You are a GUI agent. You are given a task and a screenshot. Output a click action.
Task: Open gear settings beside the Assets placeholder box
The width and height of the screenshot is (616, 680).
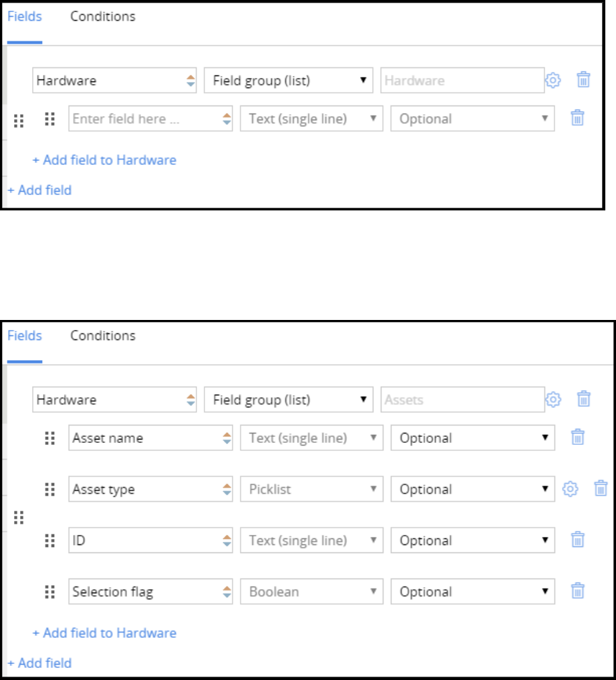tap(553, 399)
